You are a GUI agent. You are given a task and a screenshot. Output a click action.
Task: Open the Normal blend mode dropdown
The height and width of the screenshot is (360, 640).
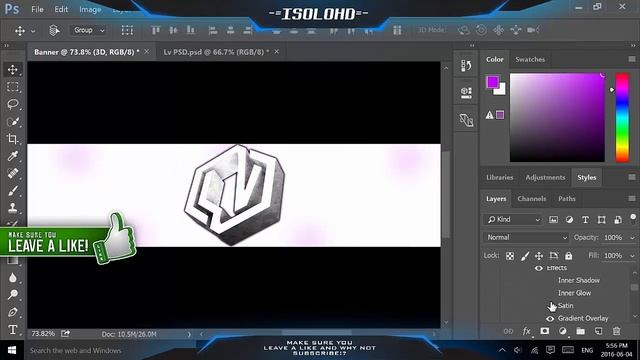point(527,237)
